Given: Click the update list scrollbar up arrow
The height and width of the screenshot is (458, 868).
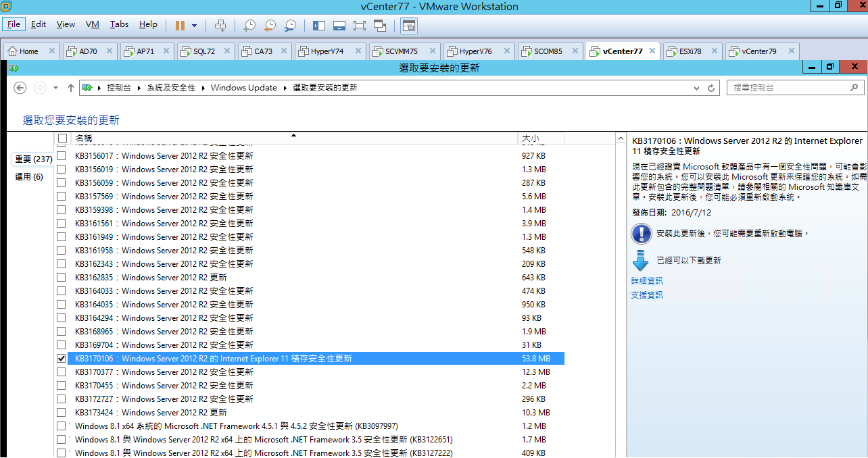Looking at the screenshot, I should [621, 138].
